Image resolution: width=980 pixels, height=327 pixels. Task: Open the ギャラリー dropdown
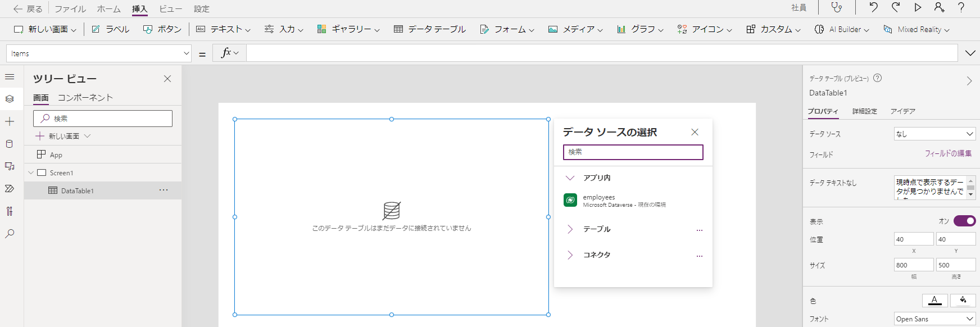[x=348, y=29]
